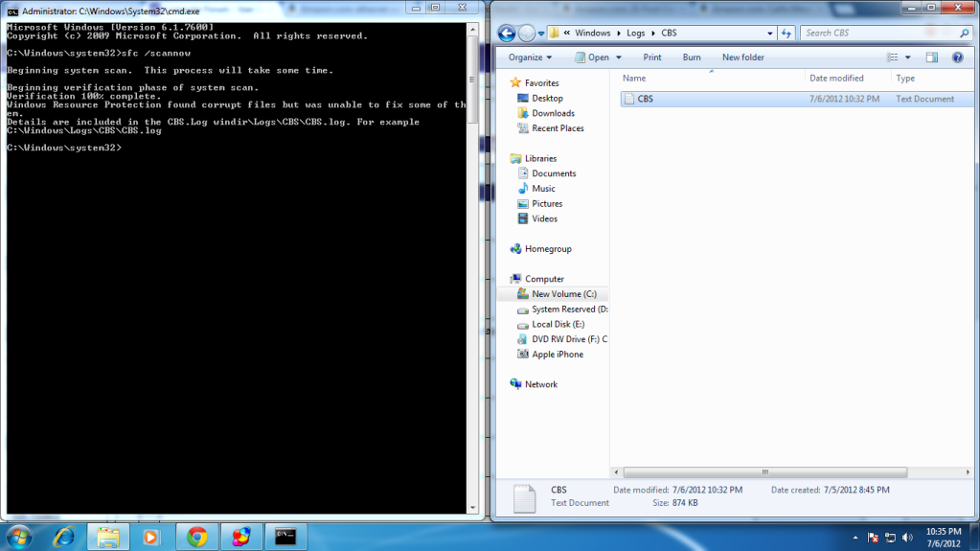Click the New folder button
980x551 pixels.
742,57
